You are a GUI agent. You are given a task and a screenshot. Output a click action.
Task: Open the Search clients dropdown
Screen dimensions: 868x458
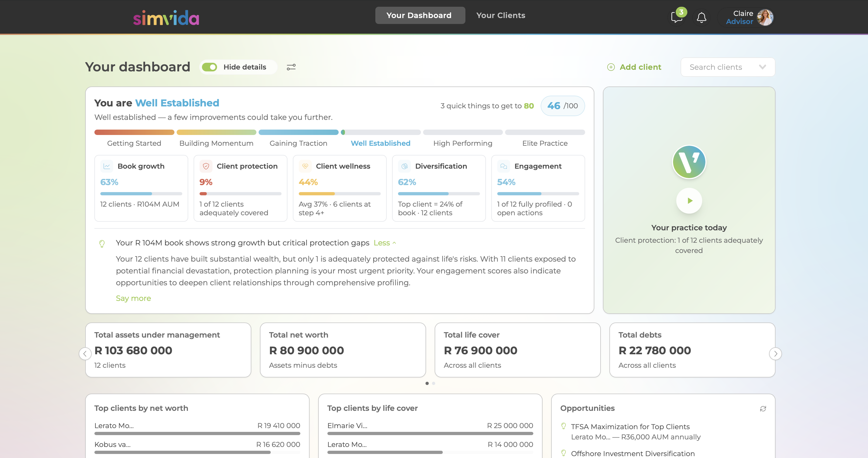(x=728, y=67)
